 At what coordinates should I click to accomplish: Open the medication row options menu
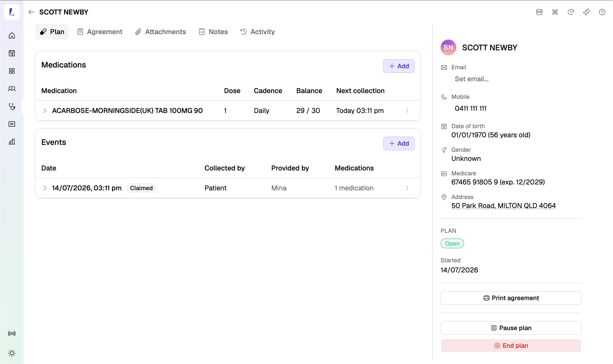pos(407,111)
